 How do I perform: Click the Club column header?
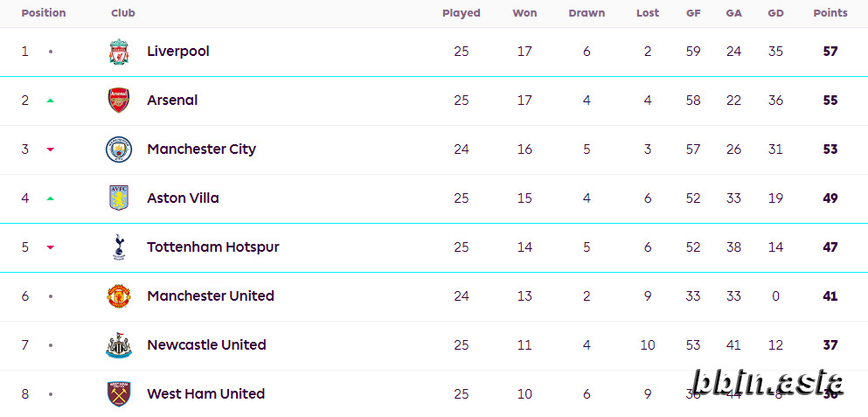(x=123, y=13)
